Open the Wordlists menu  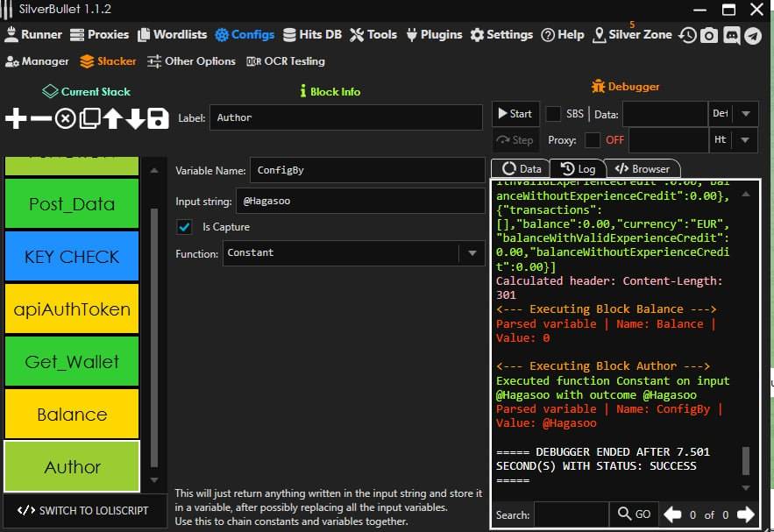coord(171,35)
